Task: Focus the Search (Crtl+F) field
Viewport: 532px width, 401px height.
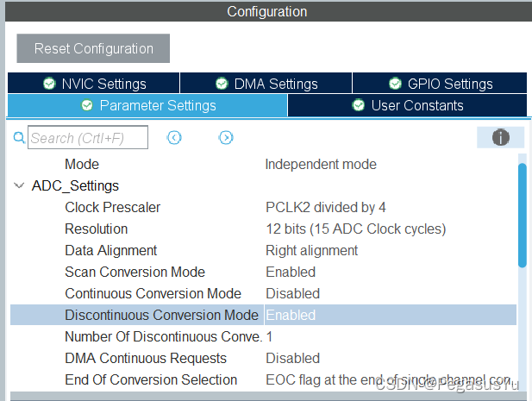Action: click(x=88, y=137)
